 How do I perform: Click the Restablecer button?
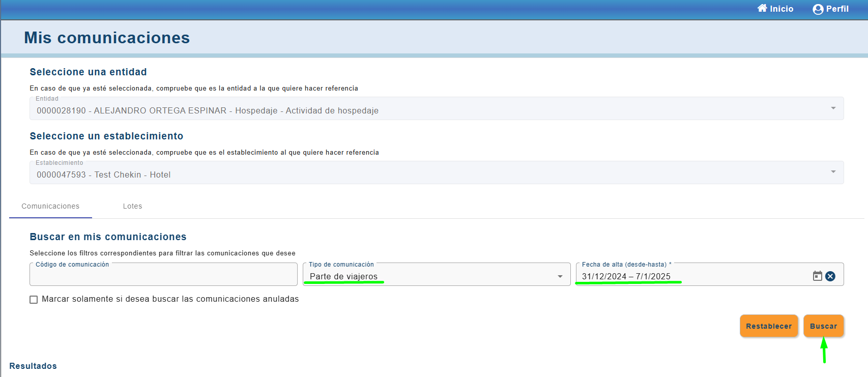pyautogui.click(x=768, y=326)
